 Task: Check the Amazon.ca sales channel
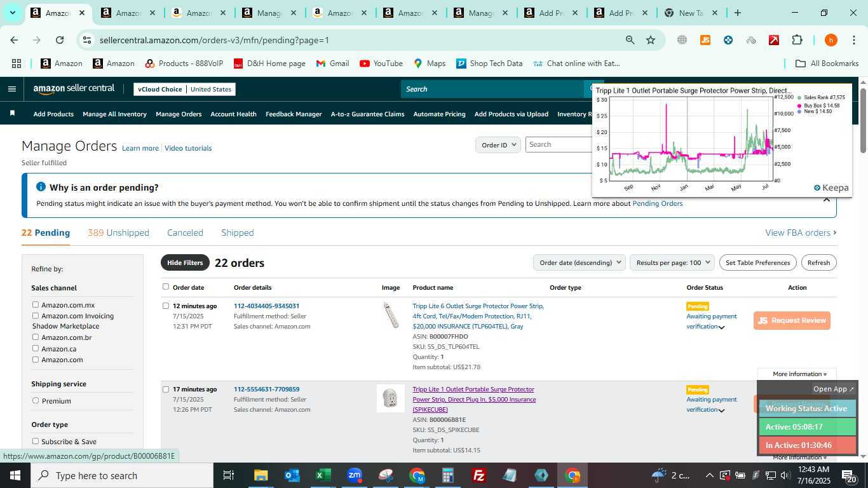tap(36, 349)
